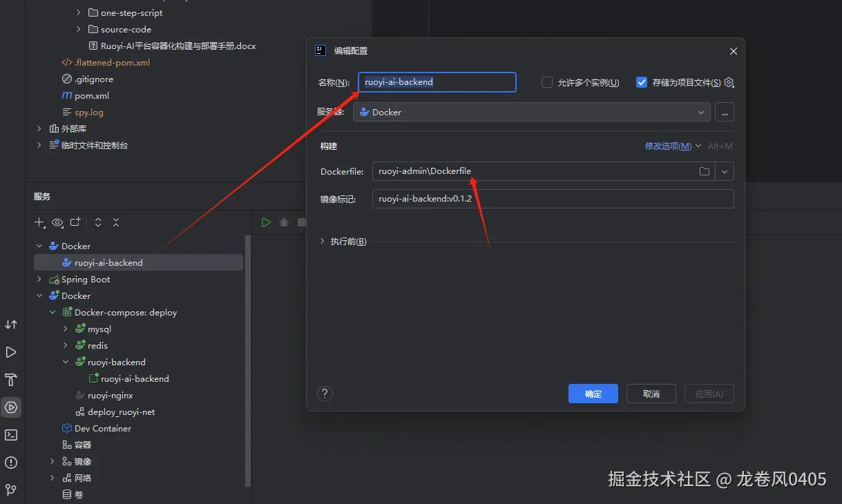Select the spy.log file
The width and height of the screenshot is (842, 504).
(88, 112)
